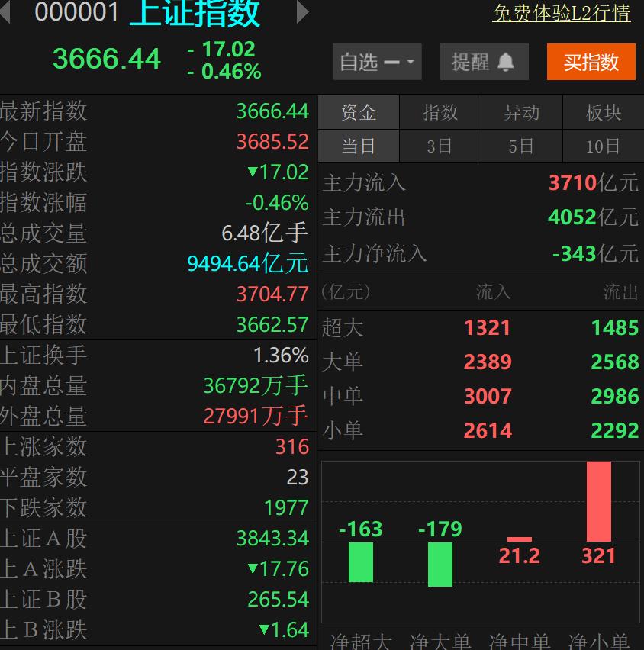Click the tall red 321 净小单 bar
This screenshot has height=650, width=644.
click(x=599, y=501)
